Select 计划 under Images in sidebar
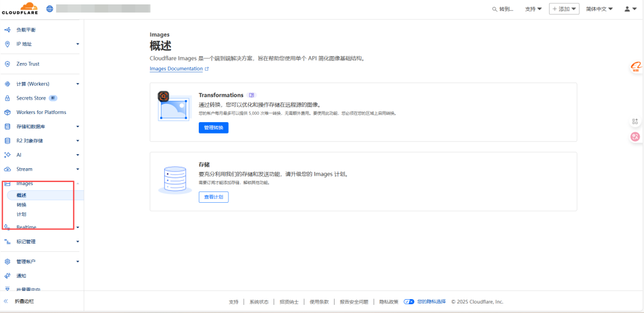The image size is (644, 313). point(21,214)
